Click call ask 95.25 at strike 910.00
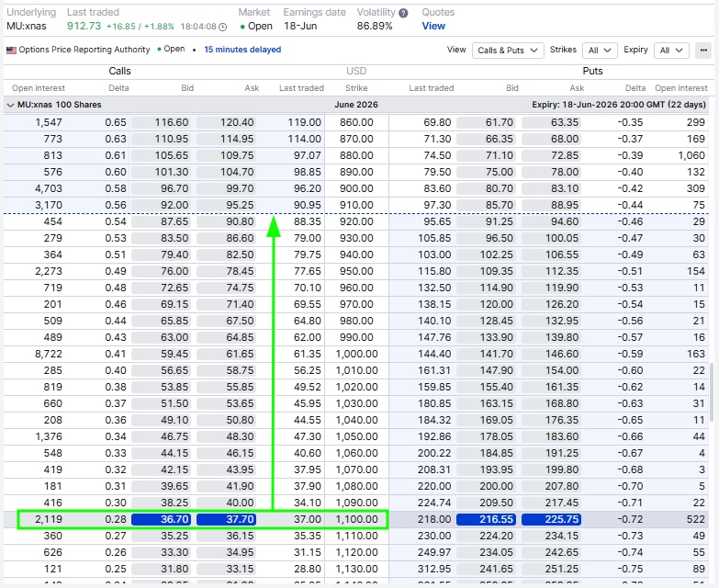 (x=227, y=205)
